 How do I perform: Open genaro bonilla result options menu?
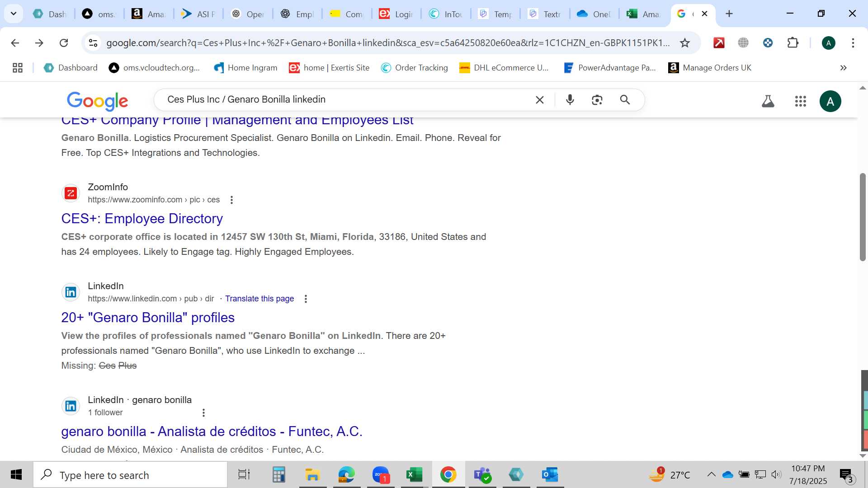pyautogui.click(x=203, y=413)
